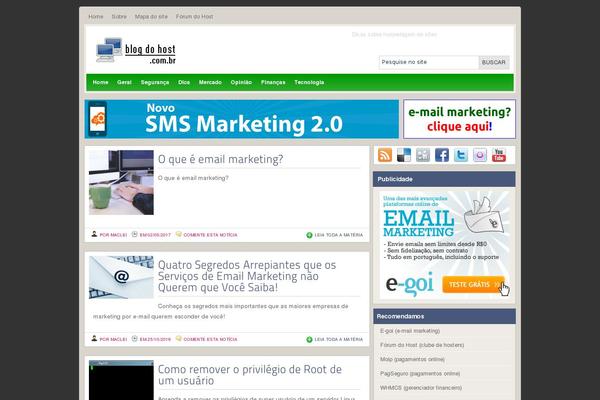The width and height of the screenshot is (600, 400).
Task: Click the desk and green mug thumbnail
Action: point(121,182)
